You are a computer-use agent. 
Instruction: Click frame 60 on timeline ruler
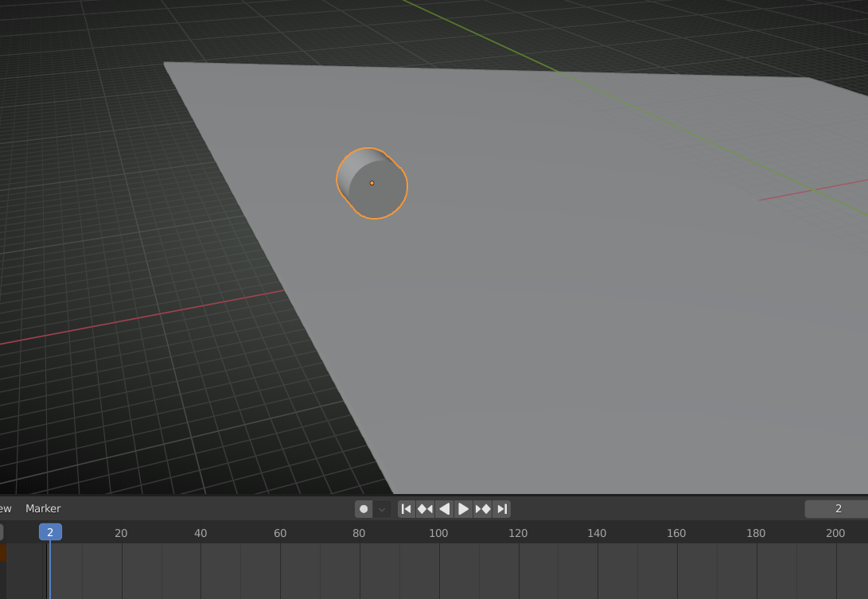click(280, 533)
